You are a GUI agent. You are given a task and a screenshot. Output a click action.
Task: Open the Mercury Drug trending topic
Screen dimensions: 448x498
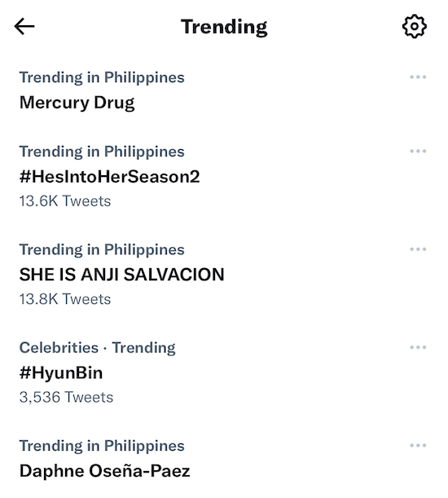pos(77,104)
